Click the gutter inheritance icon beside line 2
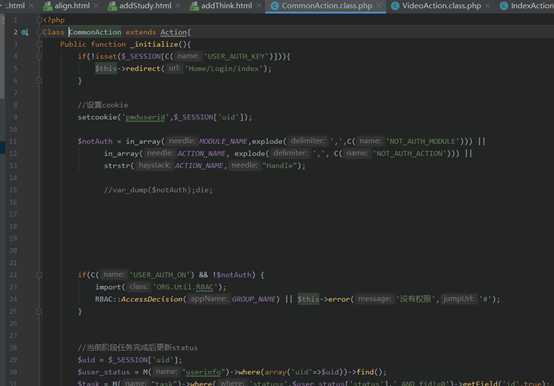 pyautogui.click(x=24, y=32)
